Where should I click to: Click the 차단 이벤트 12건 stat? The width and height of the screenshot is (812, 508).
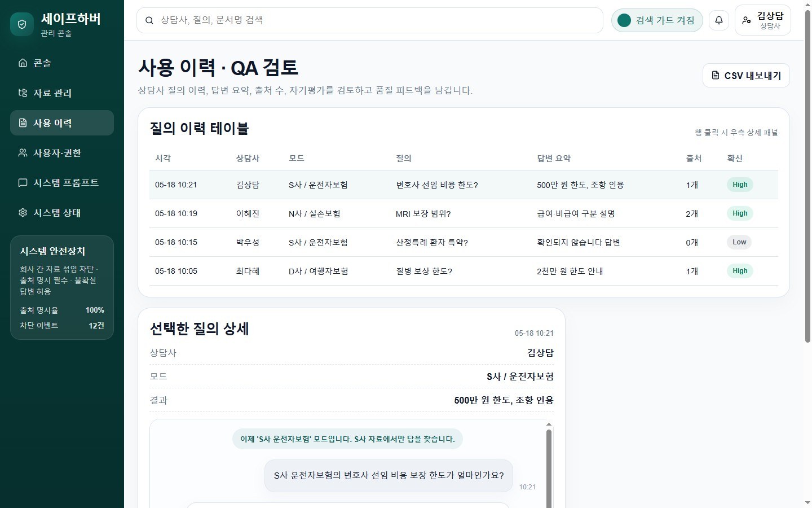pos(62,325)
